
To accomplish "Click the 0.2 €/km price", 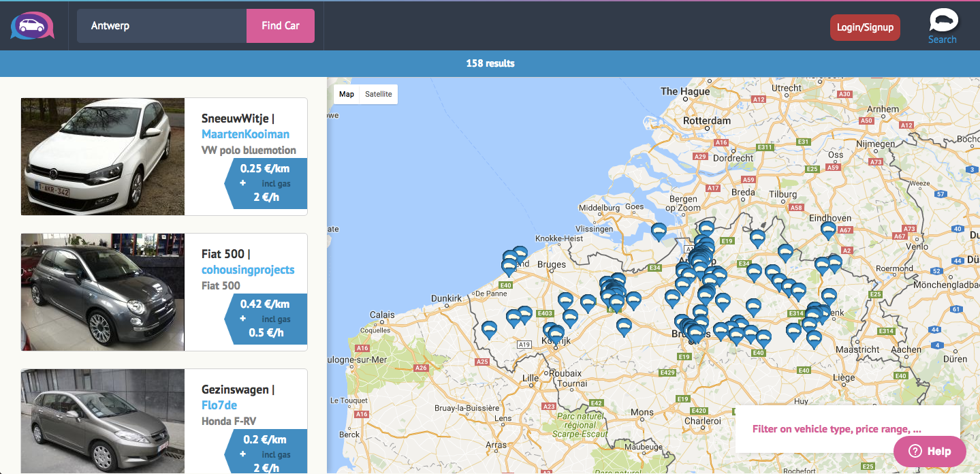I will coord(265,440).
